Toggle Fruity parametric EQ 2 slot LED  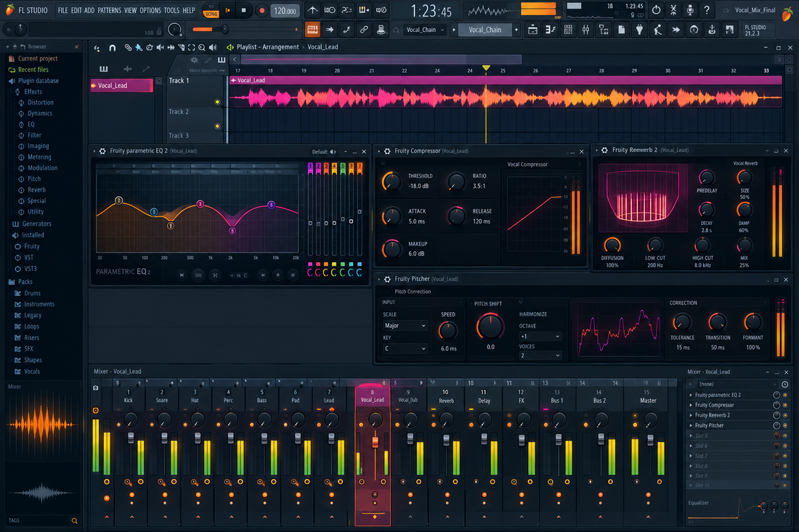(x=784, y=395)
